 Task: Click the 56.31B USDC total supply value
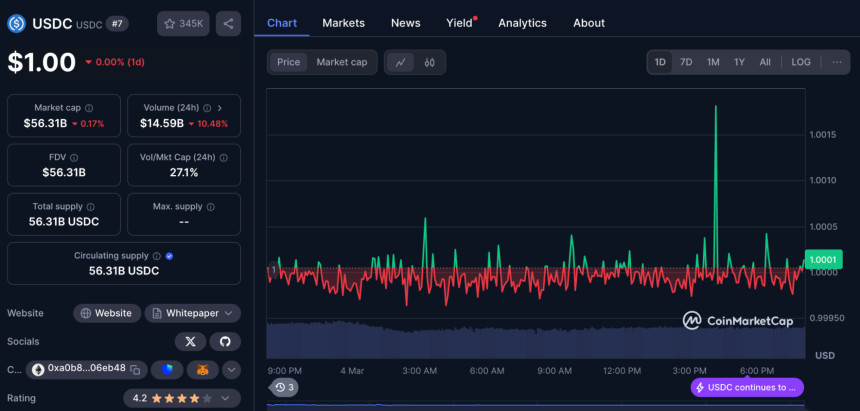(x=64, y=222)
